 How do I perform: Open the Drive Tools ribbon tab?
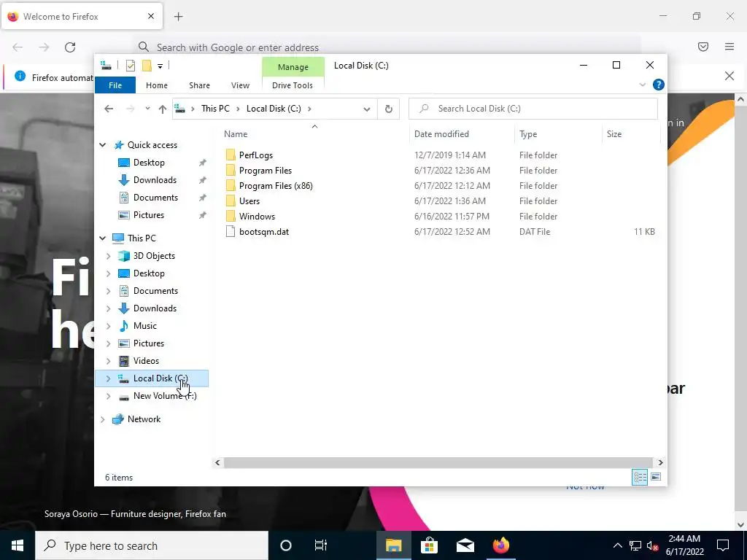(x=293, y=85)
